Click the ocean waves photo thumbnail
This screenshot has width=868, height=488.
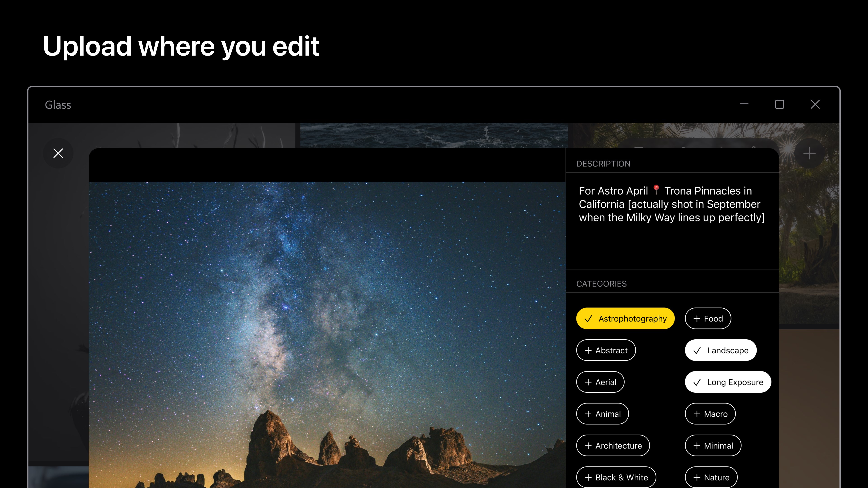click(434, 135)
